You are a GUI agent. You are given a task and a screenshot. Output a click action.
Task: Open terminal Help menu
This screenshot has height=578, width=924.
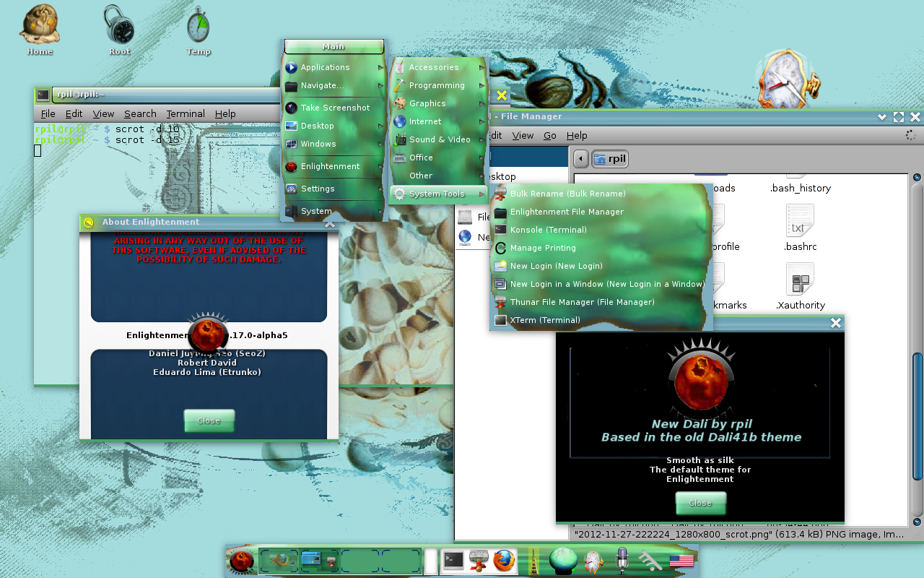pos(225,113)
